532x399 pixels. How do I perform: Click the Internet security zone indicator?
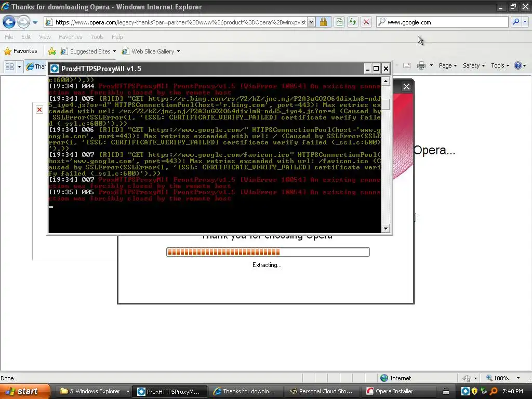pyautogui.click(x=395, y=378)
